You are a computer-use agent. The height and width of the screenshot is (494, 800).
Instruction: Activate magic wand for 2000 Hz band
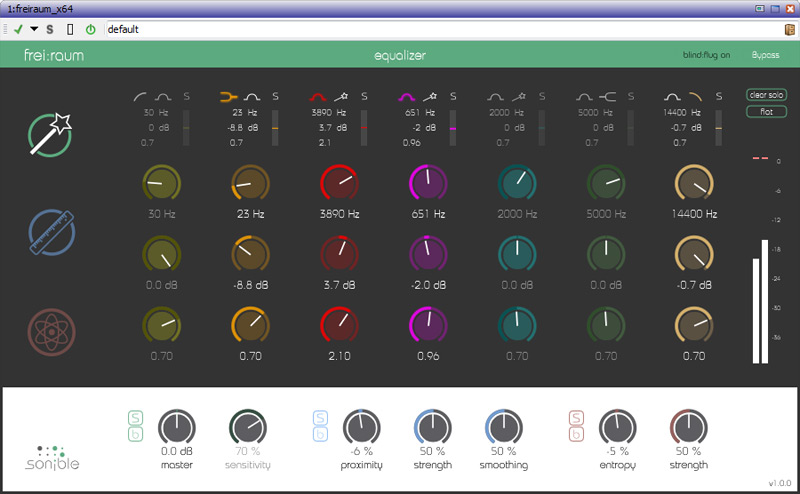518,96
